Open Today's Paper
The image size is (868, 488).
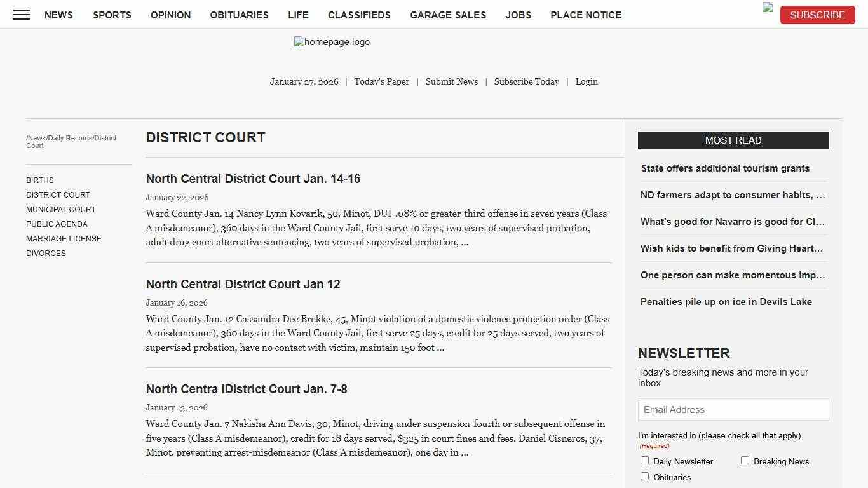[381, 81]
